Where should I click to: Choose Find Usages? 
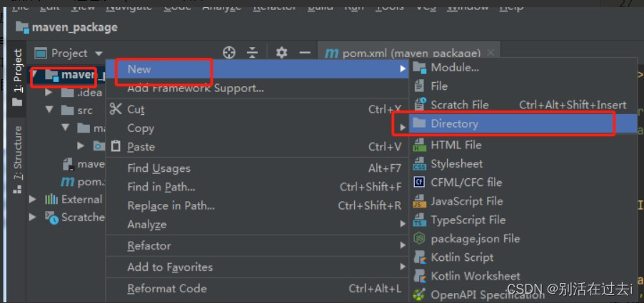pos(257,168)
